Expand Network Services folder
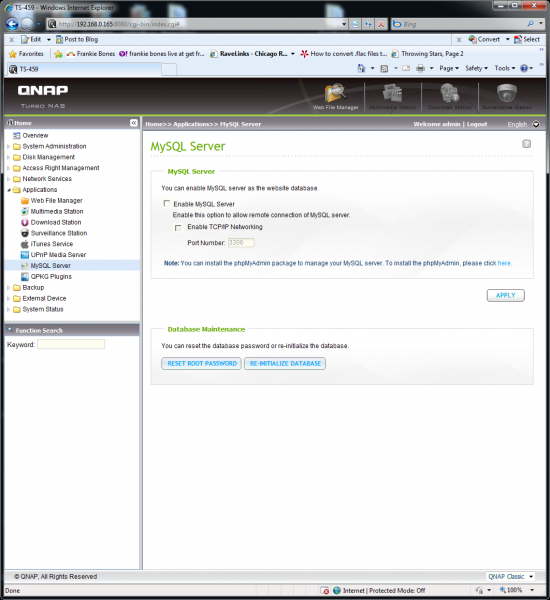This screenshot has width=550, height=600. [x=8, y=179]
